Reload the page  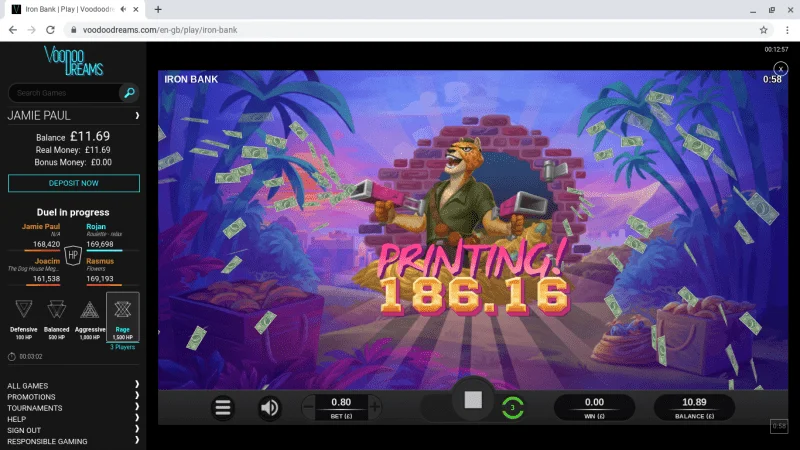50,30
